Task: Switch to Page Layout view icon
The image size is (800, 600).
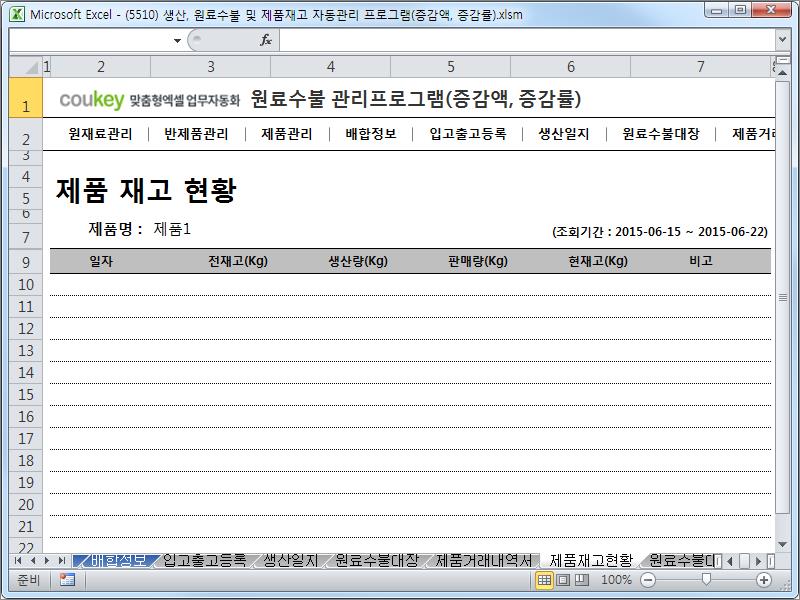Action: (x=563, y=580)
